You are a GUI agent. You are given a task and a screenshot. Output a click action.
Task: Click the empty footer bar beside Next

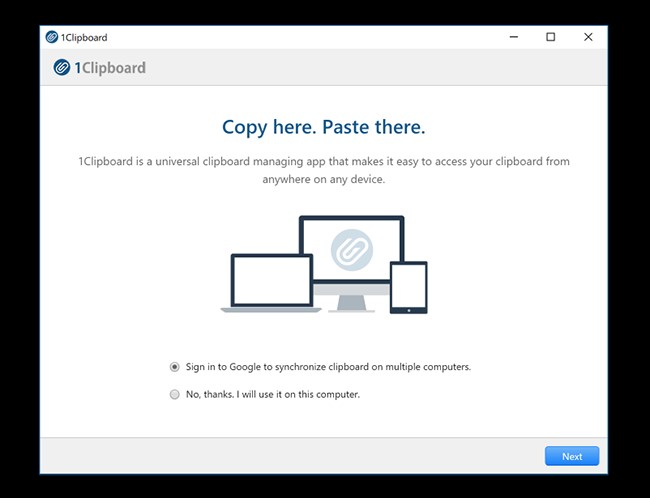(292, 456)
